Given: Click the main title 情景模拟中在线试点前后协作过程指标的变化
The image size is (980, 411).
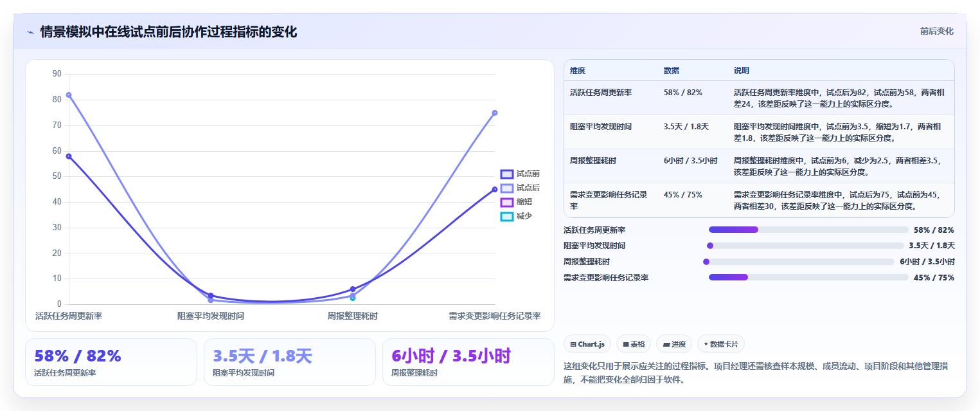Looking at the screenshot, I should click(168, 32).
